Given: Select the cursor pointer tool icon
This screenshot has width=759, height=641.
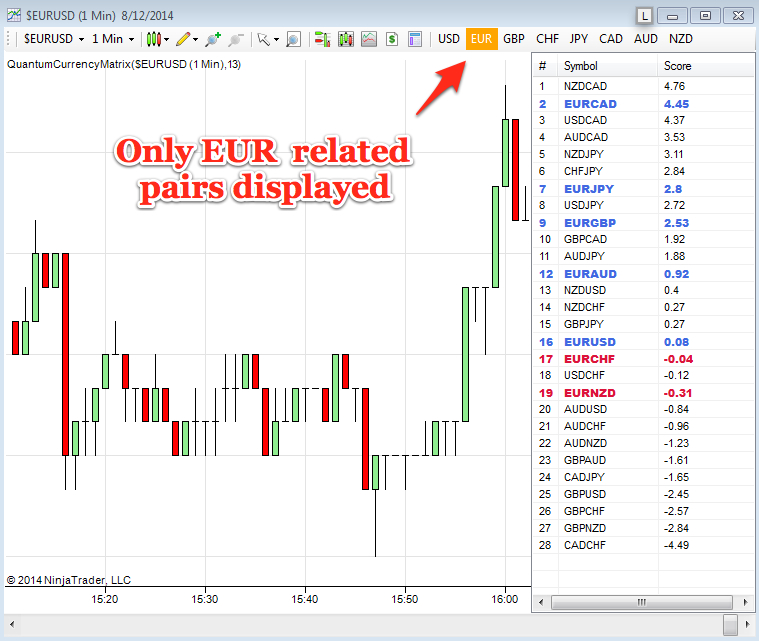Looking at the screenshot, I should point(263,39).
